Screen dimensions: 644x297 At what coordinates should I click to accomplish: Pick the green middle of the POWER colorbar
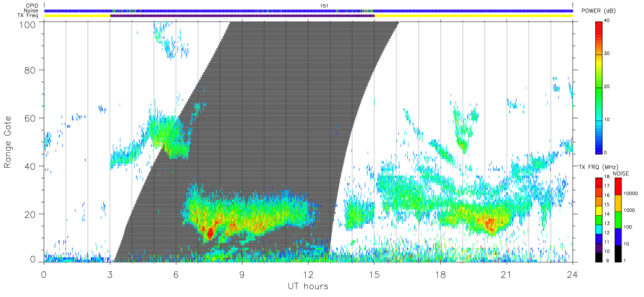coord(598,87)
